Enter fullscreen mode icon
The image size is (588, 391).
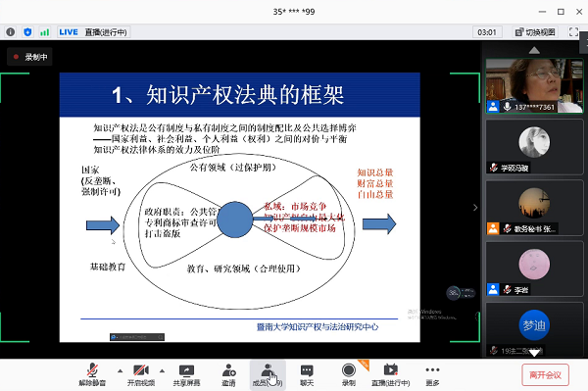coord(573,32)
